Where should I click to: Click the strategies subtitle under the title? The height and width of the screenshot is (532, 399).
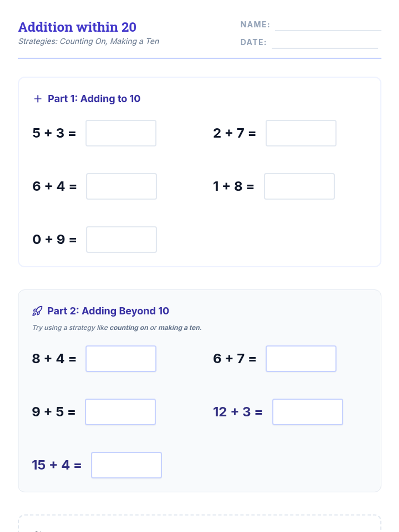coord(88,41)
